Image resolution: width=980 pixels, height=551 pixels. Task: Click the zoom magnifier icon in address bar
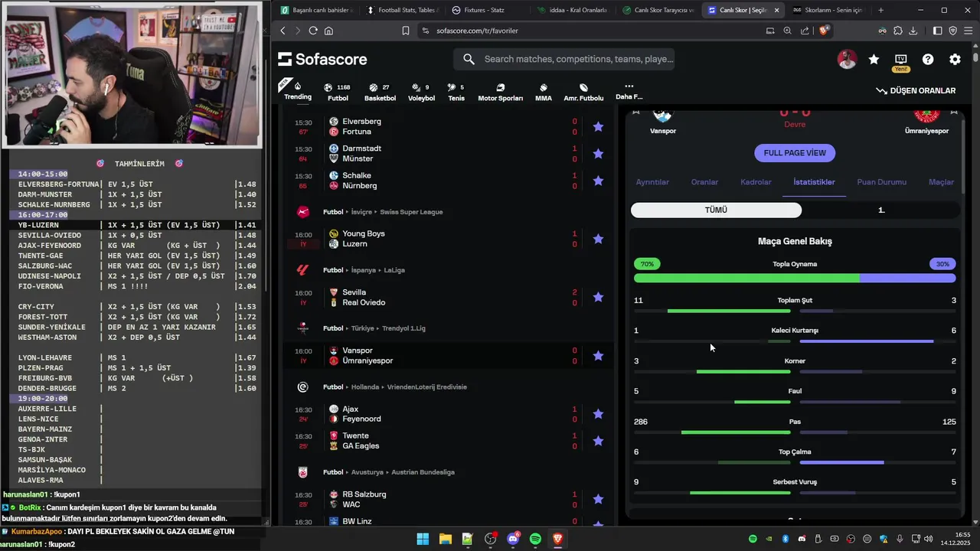(787, 31)
